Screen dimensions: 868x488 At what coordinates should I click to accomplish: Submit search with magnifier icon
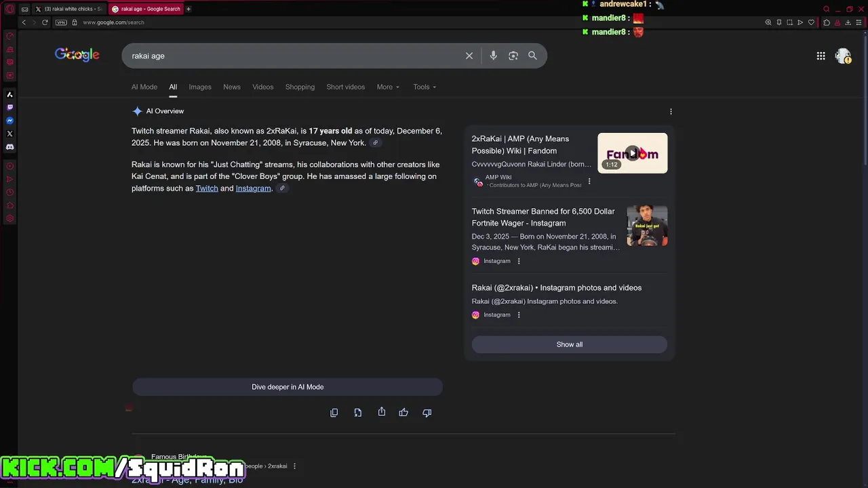coord(532,56)
